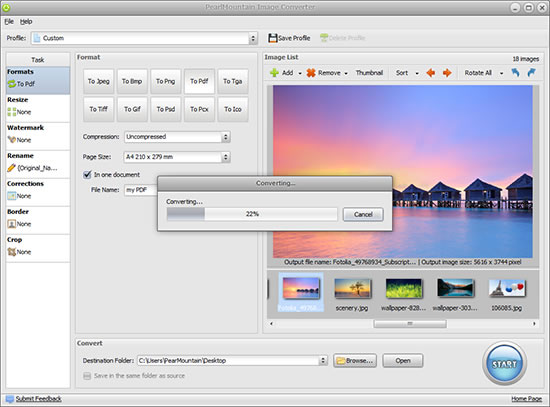Click the Submit Feedback chat icon
Viewport: 550px width, 407px height.
pos(10,399)
